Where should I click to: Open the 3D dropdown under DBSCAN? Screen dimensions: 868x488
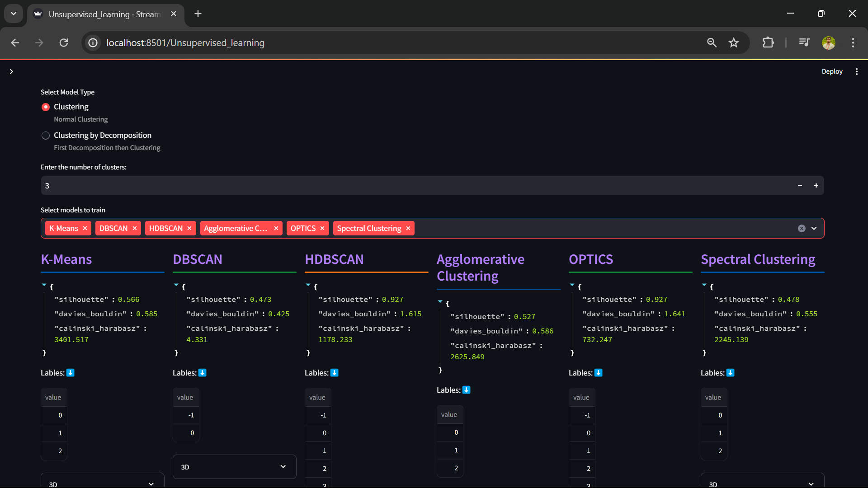click(x=234, y=467)
